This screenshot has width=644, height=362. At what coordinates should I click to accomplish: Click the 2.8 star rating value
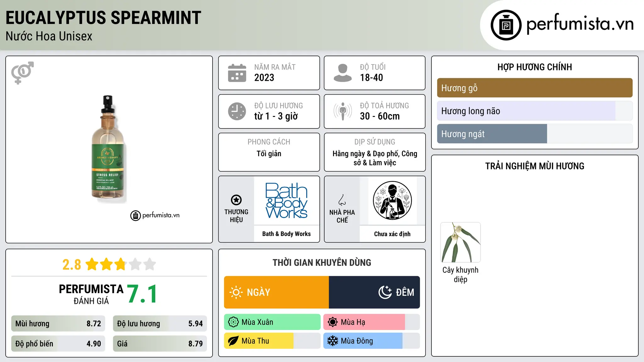(72, 265)
